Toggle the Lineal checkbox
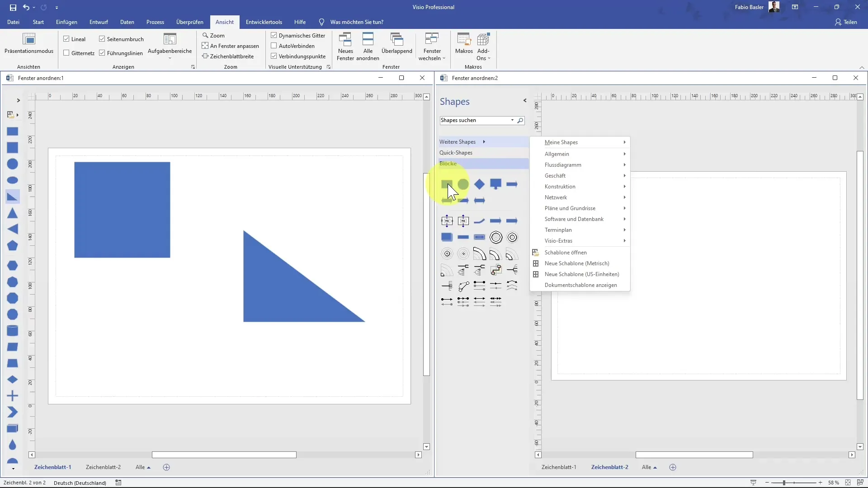 [x=66, y=39]
